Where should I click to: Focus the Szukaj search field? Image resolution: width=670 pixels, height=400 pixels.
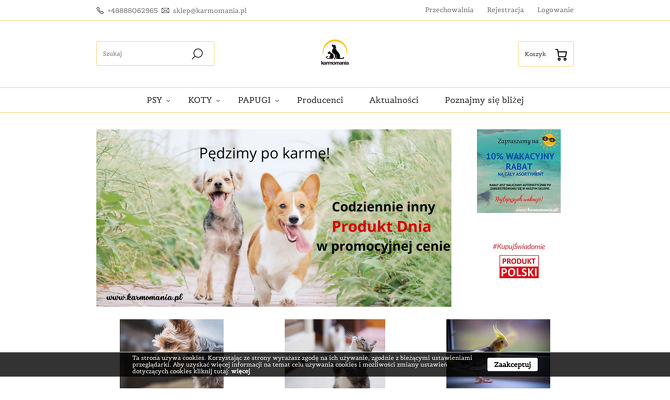[x=143, y=54]
